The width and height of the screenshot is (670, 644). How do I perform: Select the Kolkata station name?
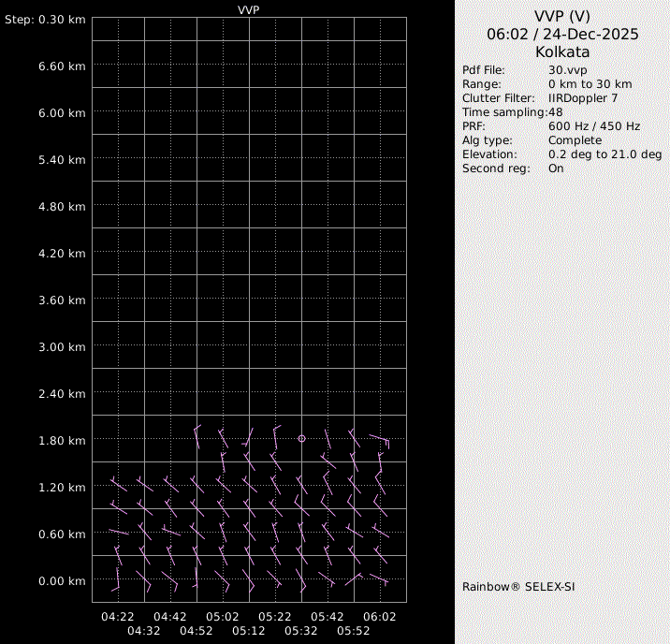(562, 51)
